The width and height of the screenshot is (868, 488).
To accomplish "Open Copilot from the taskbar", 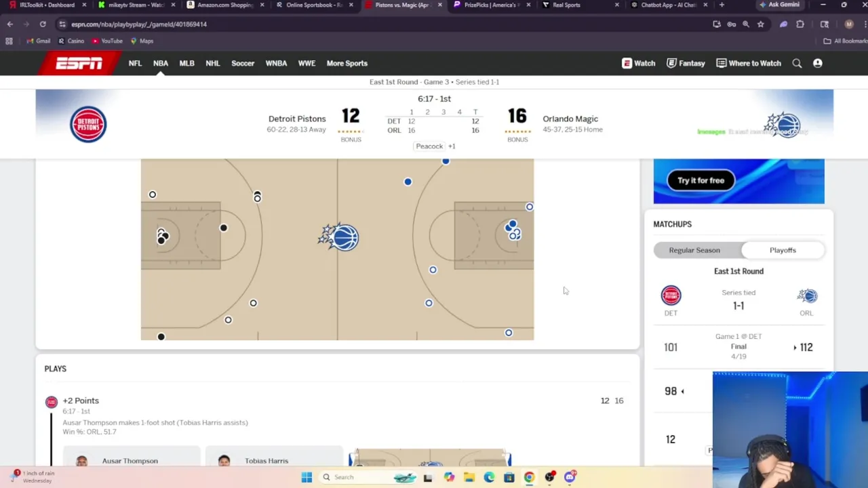I will (449, 477).
